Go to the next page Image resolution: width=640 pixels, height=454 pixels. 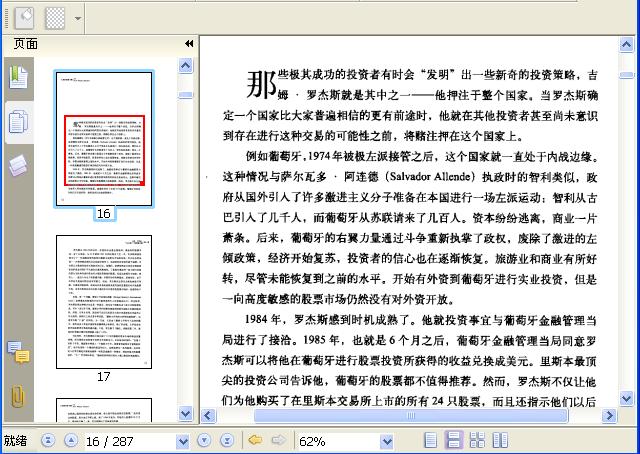click(203, 441)
